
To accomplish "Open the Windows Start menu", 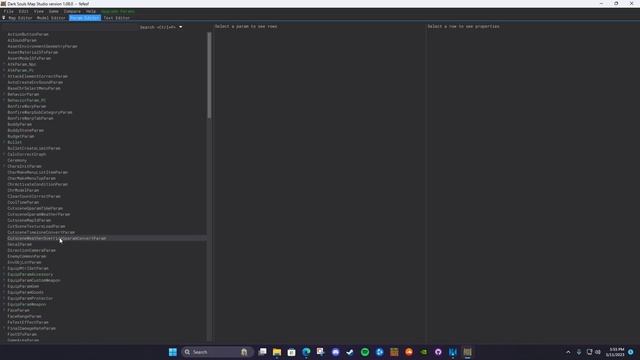I will click(x=173, y=352).
